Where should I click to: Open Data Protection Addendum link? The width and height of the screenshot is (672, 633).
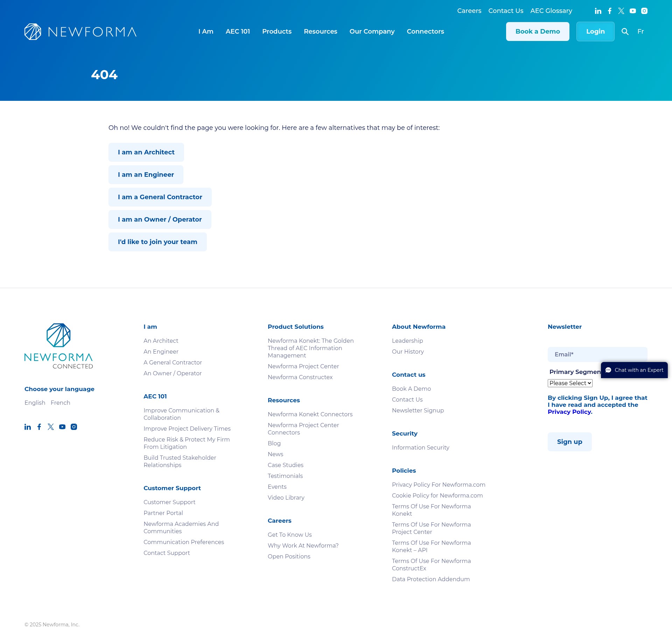[431, 579]
